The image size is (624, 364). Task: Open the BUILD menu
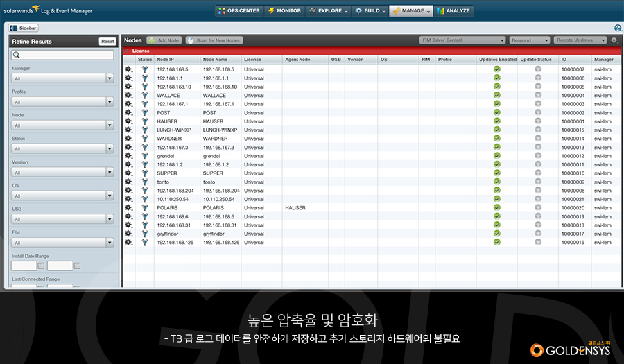point(370,10)
